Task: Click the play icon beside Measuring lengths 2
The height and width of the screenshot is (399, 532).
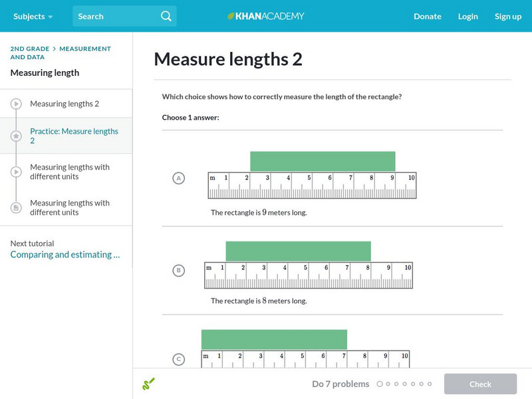Action: pos(16,104)
